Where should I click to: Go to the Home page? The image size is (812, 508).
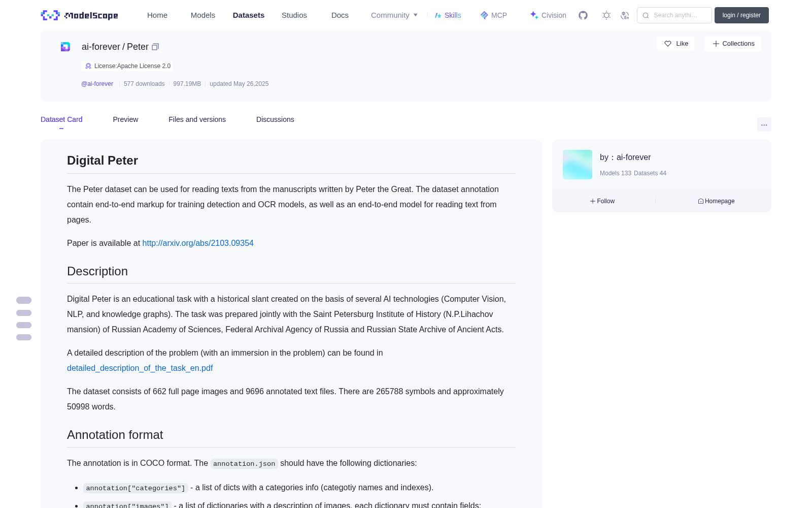point(157,15)
